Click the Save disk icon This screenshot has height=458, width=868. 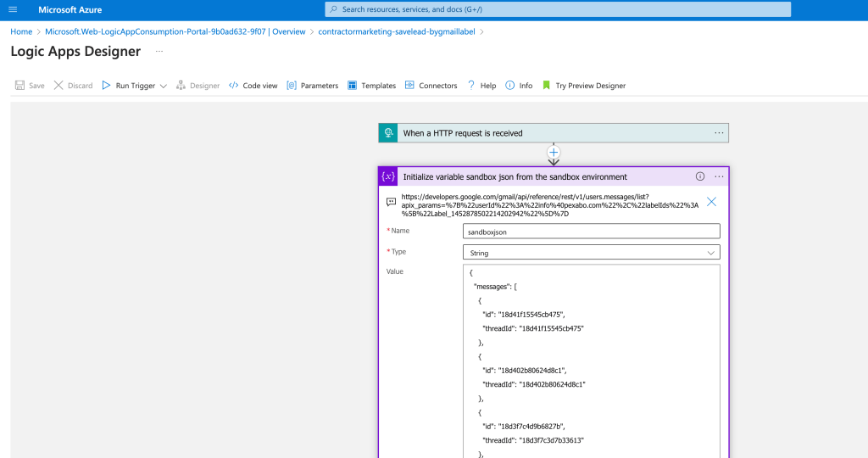coord(20,86)
